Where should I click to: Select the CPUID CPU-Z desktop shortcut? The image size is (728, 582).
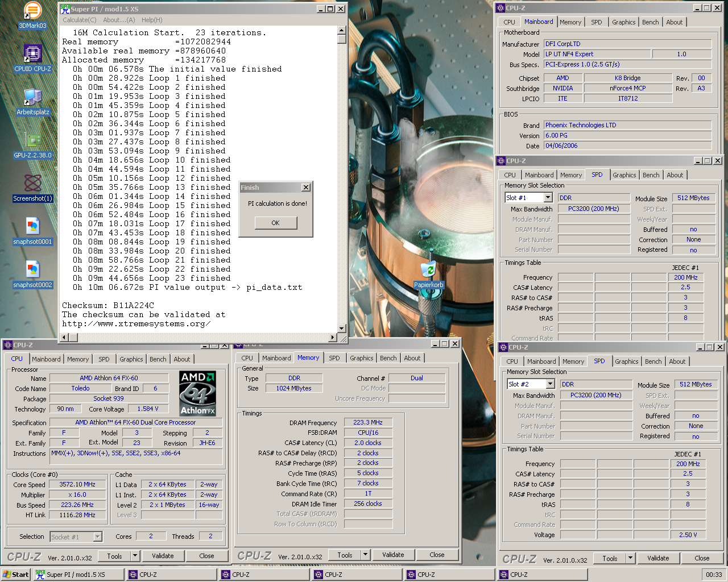coord(32,58)
